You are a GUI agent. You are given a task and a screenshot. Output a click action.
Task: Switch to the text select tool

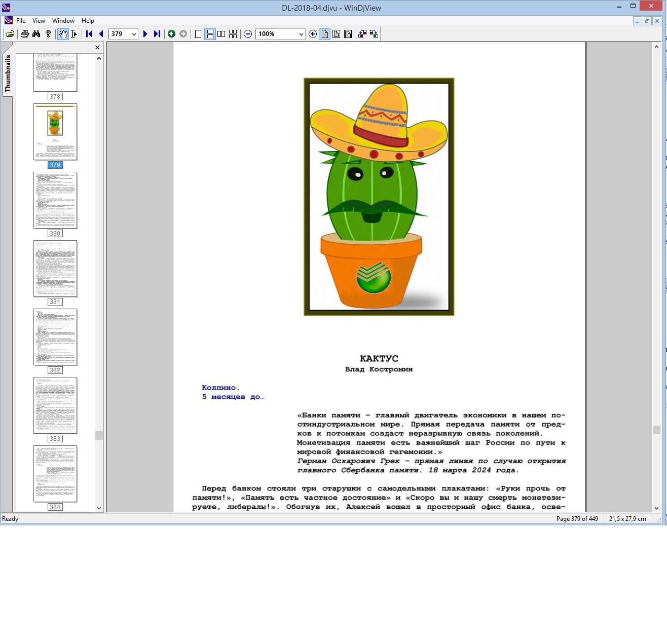pos(74,34)
